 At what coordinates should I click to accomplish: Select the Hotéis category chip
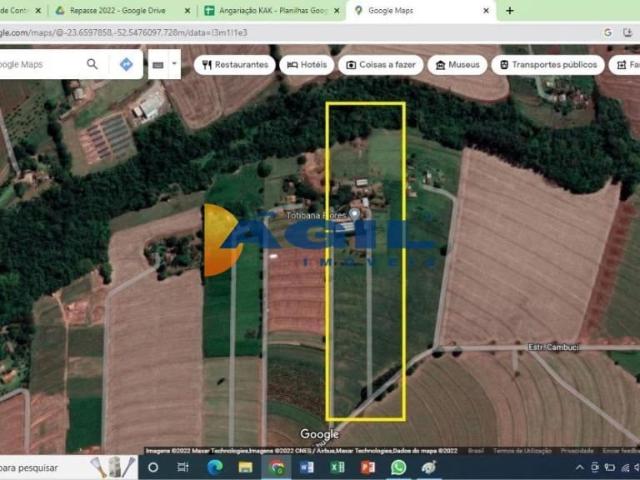click(307, 65)
